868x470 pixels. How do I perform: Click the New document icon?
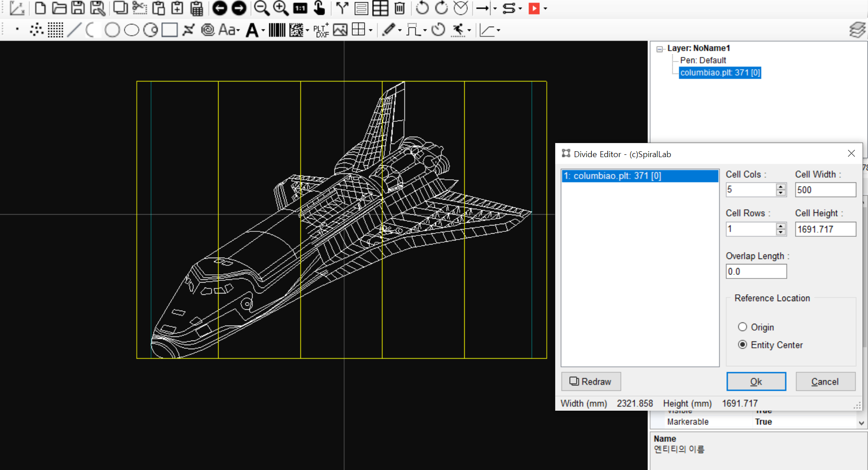pos(40,8)
